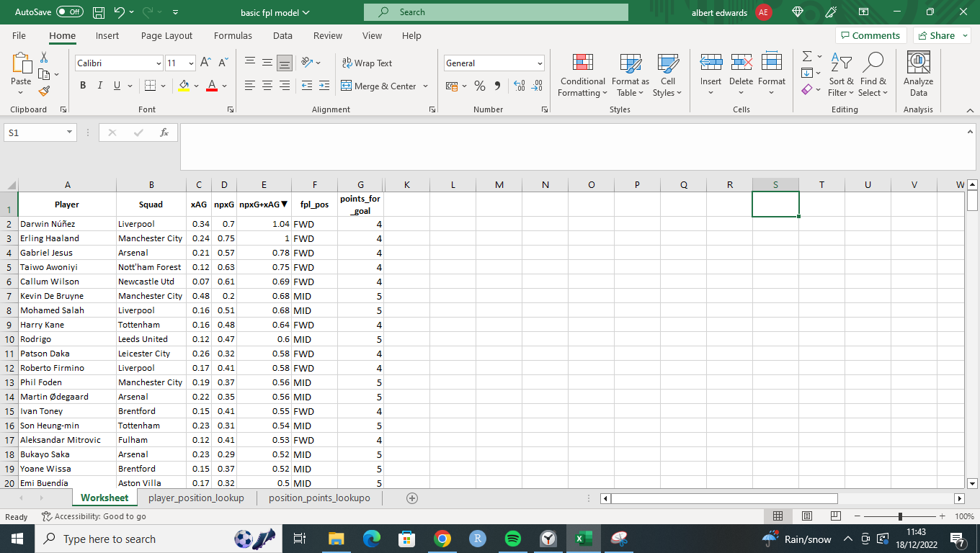Click the Decrease Decimal icon

point(537,86)
